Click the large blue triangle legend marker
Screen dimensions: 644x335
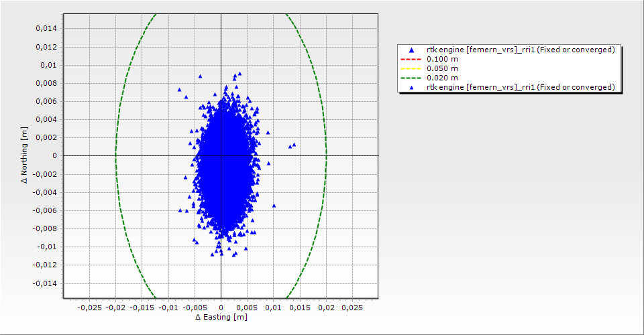tap(412, 50)
